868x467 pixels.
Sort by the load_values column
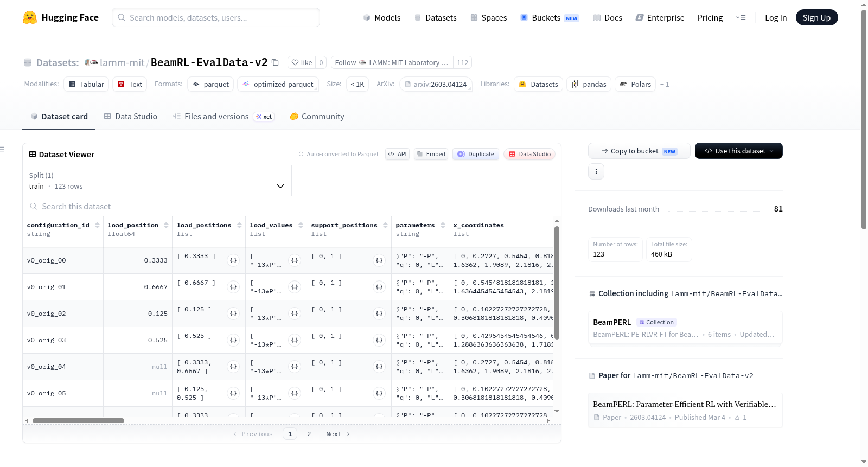point(301,225)
